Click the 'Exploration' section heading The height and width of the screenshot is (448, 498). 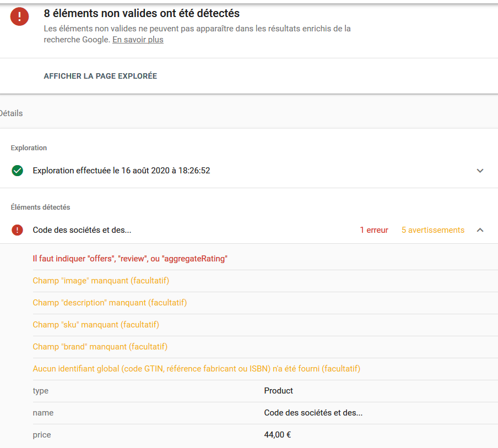pos(29,148)
